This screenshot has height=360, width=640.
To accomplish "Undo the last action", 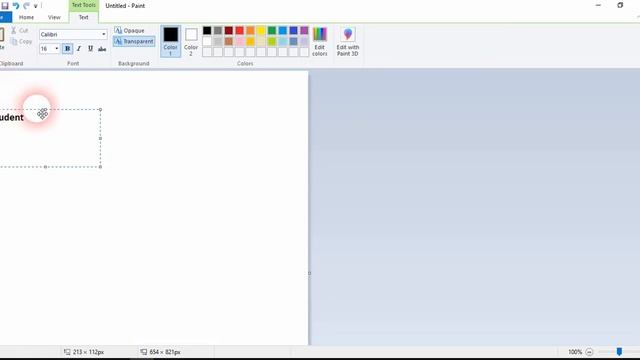I will [x=16, y=6].
